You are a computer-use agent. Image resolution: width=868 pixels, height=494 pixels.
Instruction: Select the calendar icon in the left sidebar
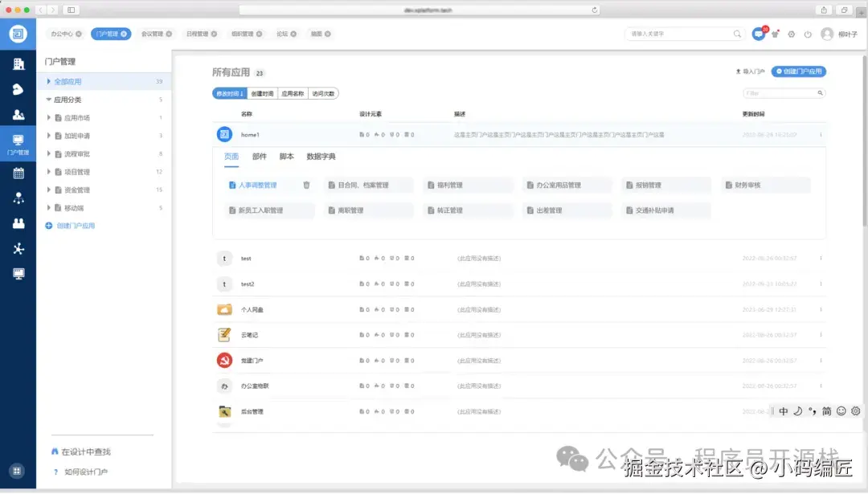tap(18, 172)
